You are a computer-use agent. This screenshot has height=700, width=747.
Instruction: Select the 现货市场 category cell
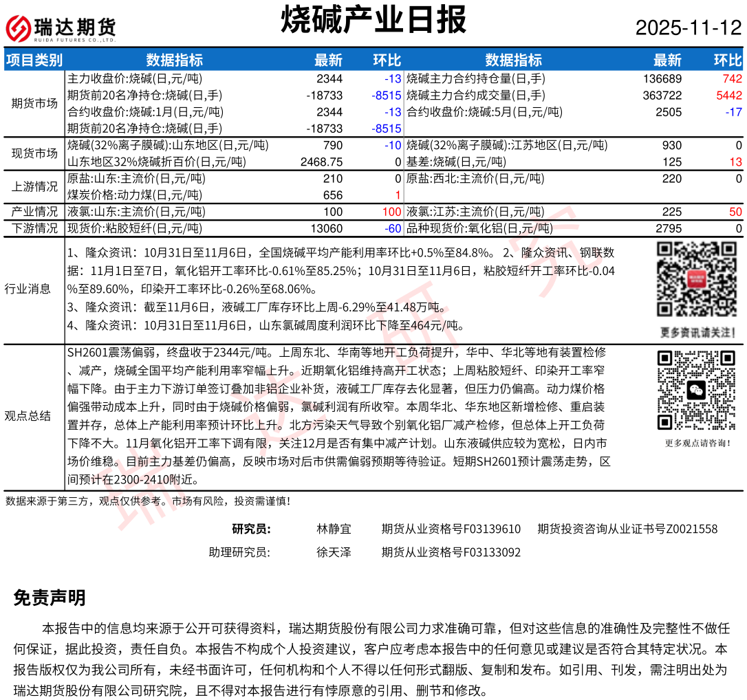(34, 153)
